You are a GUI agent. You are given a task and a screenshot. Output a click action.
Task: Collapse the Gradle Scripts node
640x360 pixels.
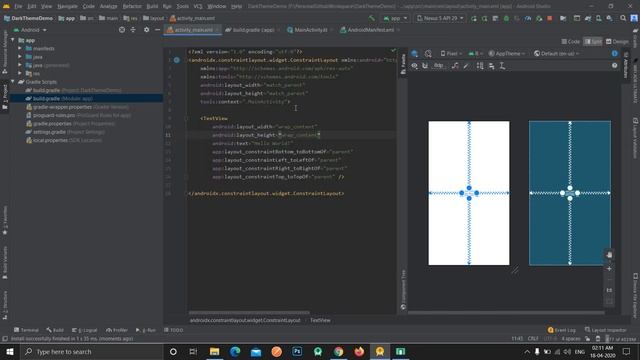[13, 82]
